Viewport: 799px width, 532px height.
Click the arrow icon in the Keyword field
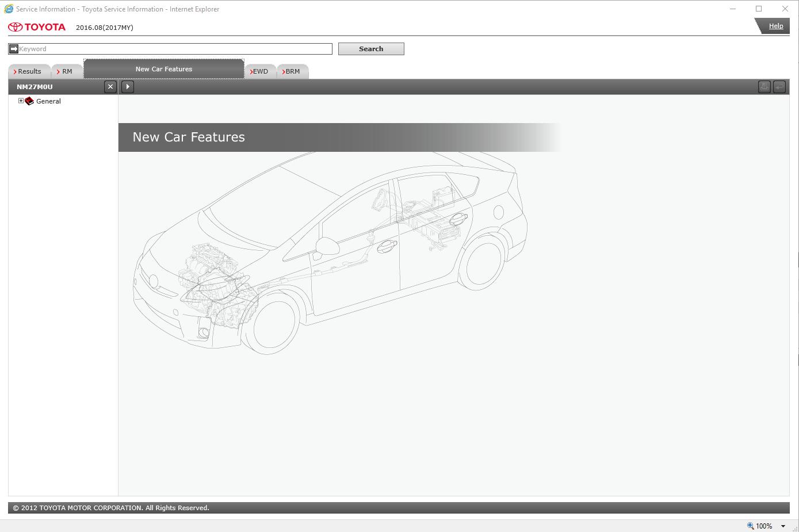(x=14, y=49)
